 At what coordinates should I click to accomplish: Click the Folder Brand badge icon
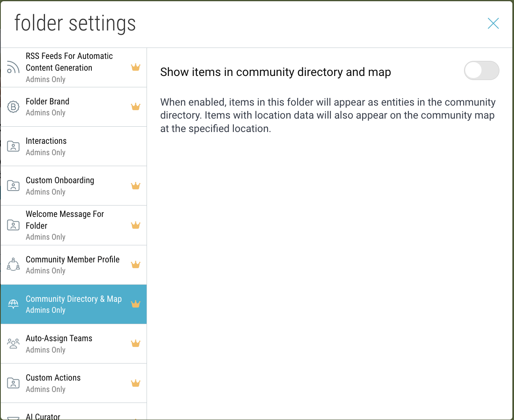point(13,107)
